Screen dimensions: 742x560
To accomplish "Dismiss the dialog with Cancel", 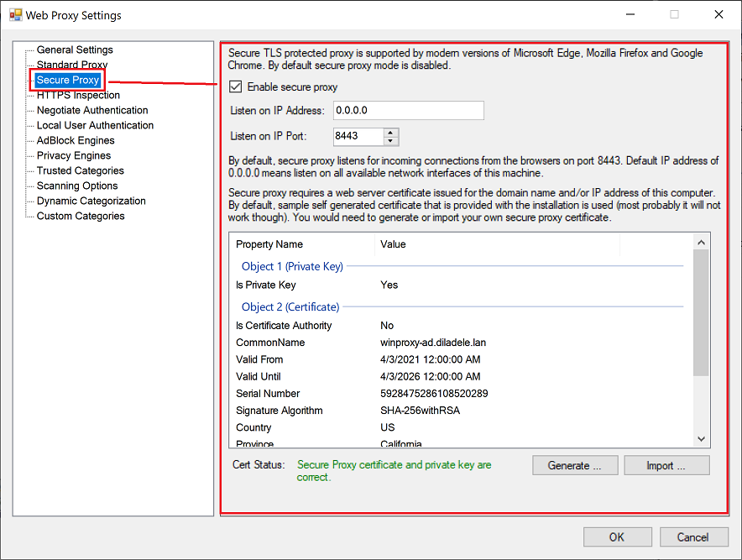I will click(693, 537).
